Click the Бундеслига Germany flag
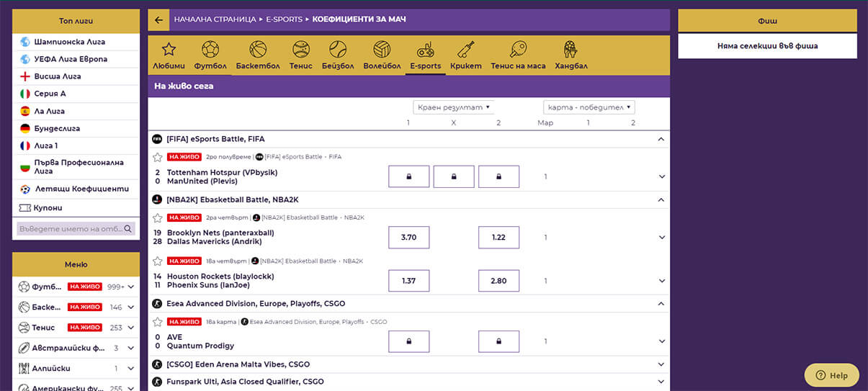 click(25, 128)
